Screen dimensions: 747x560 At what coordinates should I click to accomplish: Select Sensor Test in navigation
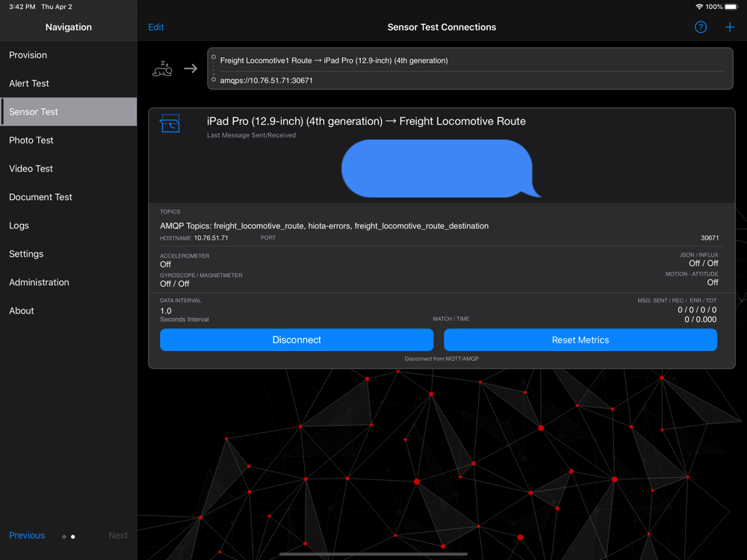[69, 112]
